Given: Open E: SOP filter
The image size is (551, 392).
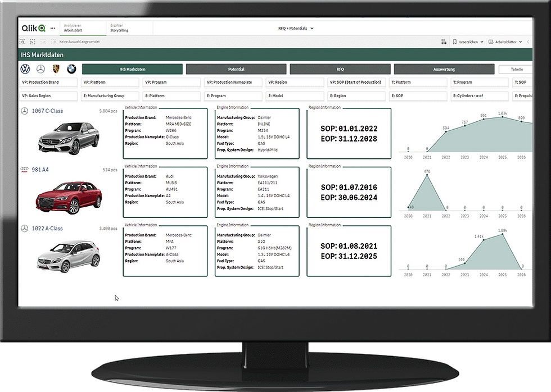Looking at the screenshot, I should 418,96.
